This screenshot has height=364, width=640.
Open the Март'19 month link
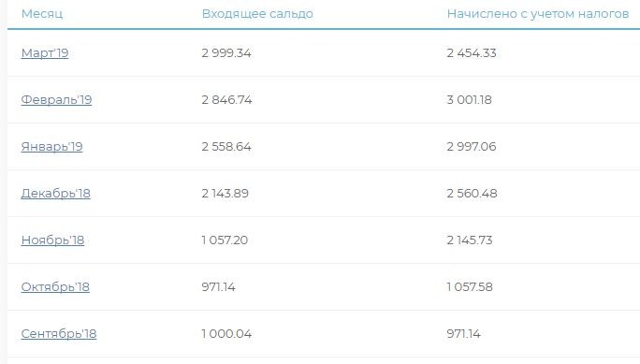pos(45,53)
